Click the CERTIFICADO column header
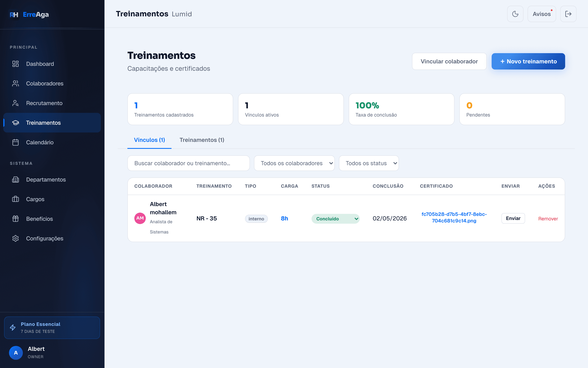 pos(436,186)
